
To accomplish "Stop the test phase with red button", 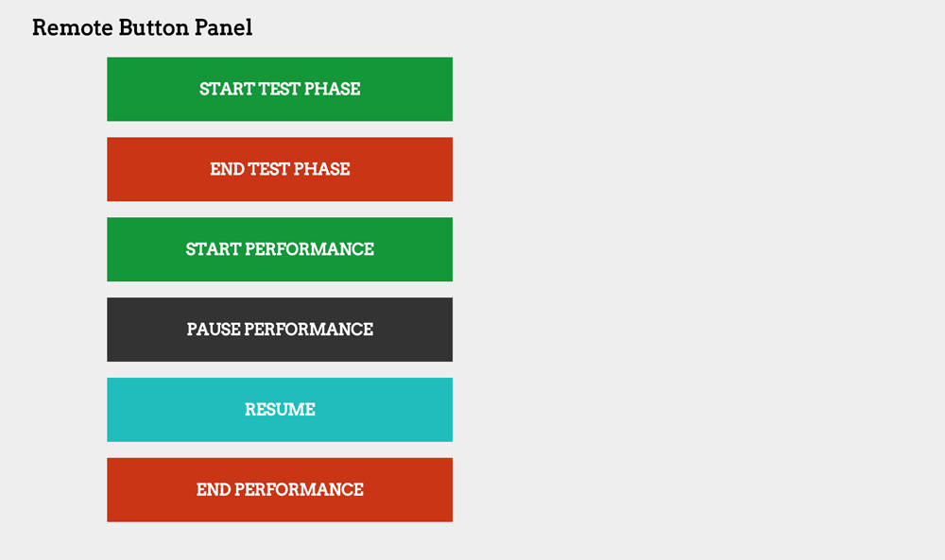I will click(x=280, y=169).
